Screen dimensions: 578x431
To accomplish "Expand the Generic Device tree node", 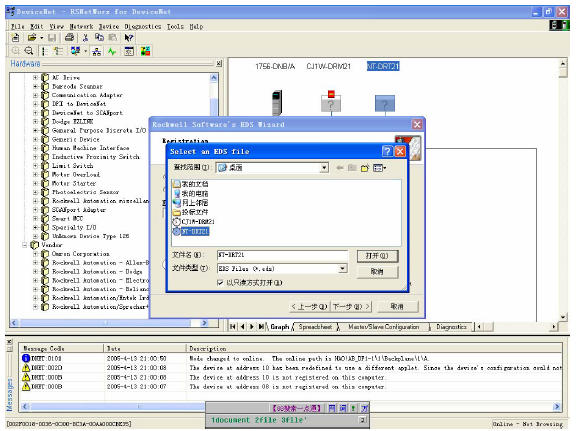I will tap(35, 140).
